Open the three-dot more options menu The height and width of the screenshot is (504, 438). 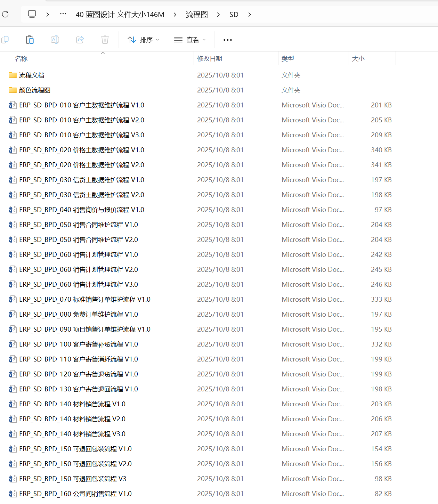coord(228,40)
